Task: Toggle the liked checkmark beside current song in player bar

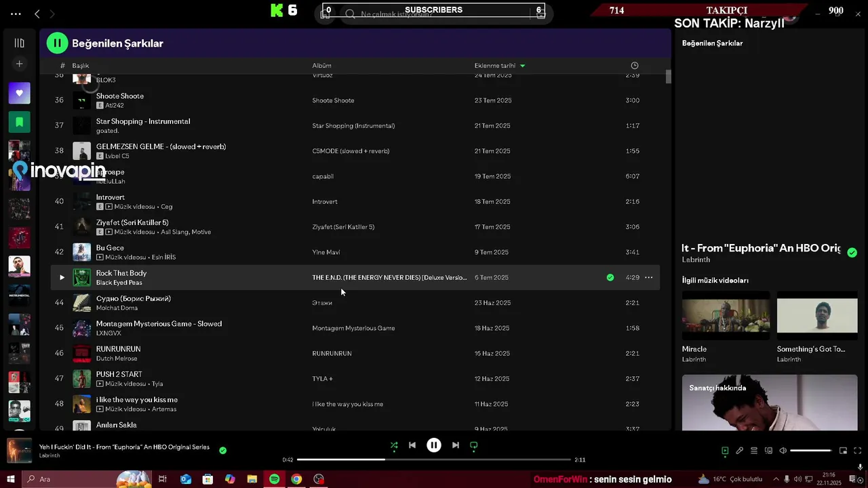Action: [223, 450]
